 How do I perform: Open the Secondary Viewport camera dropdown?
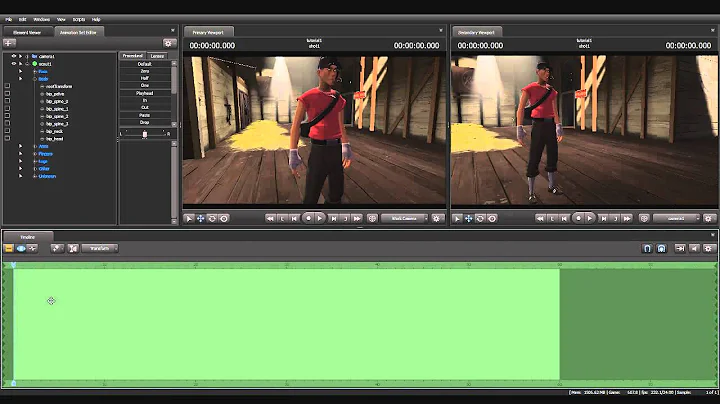[676, 219]
